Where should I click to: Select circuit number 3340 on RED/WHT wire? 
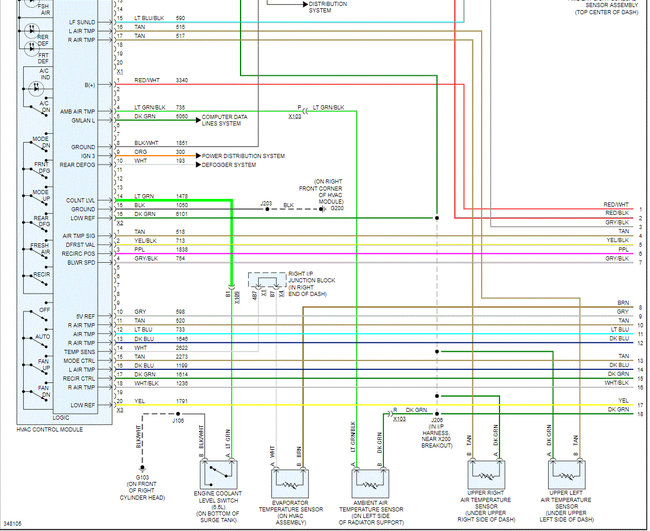pos(182,80)
